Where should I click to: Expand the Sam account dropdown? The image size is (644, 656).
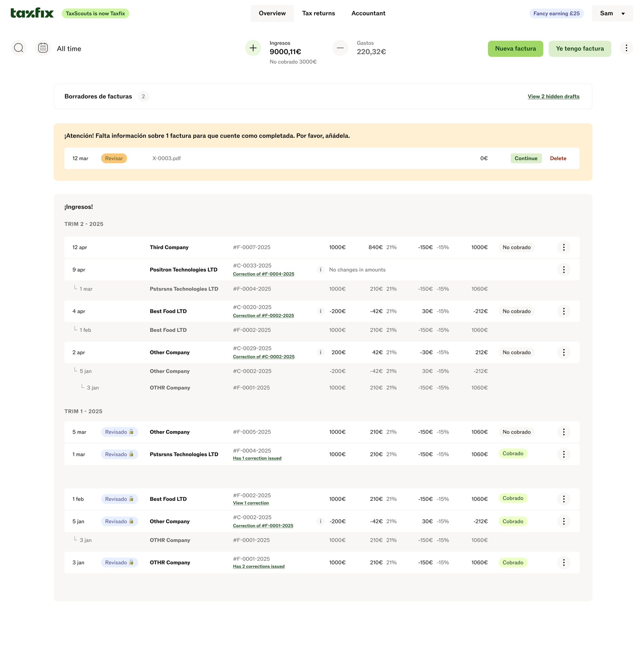(612, 13)
